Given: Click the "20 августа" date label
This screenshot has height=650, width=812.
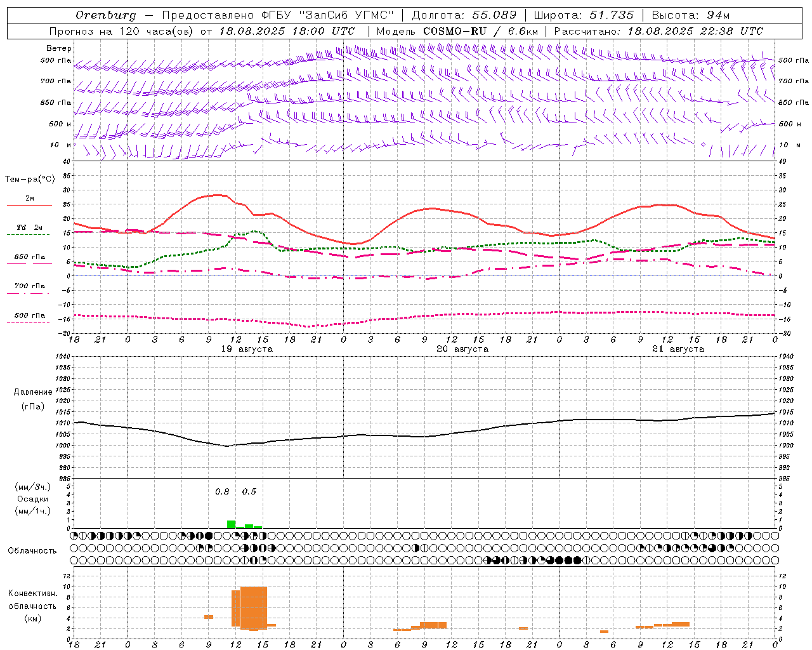Looking at the screenshot, I should [x=462, y=349].
